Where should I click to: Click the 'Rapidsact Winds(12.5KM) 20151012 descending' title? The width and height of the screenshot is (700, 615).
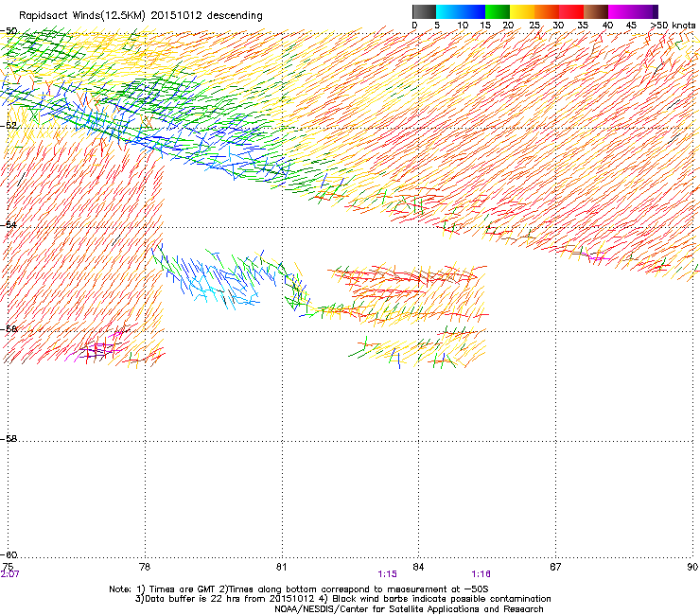pyautogui.click(x=141, y=16)
